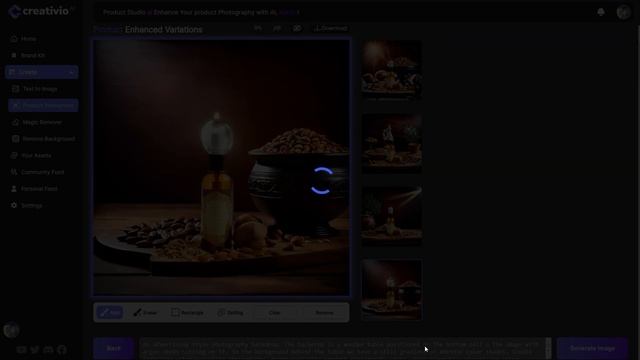
Task: Click the Settings gear icon
Action: click(14, 205)
